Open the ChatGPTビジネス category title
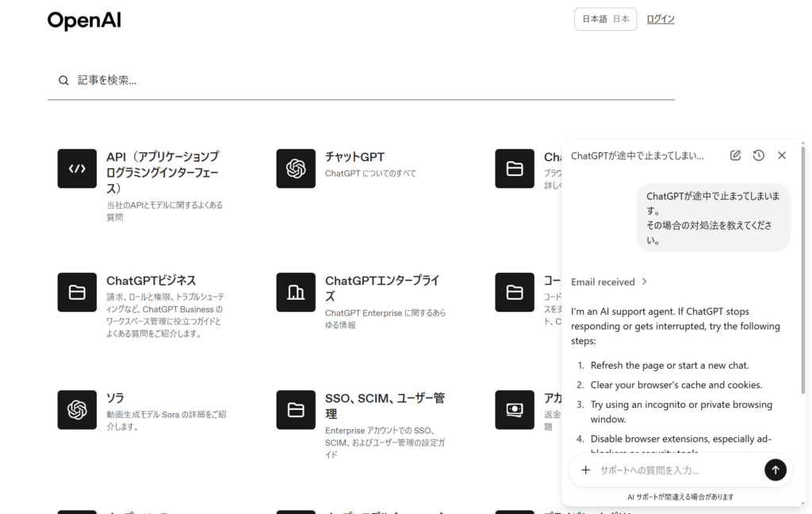This screenshot has height=514, width=812. coord(151,281)
